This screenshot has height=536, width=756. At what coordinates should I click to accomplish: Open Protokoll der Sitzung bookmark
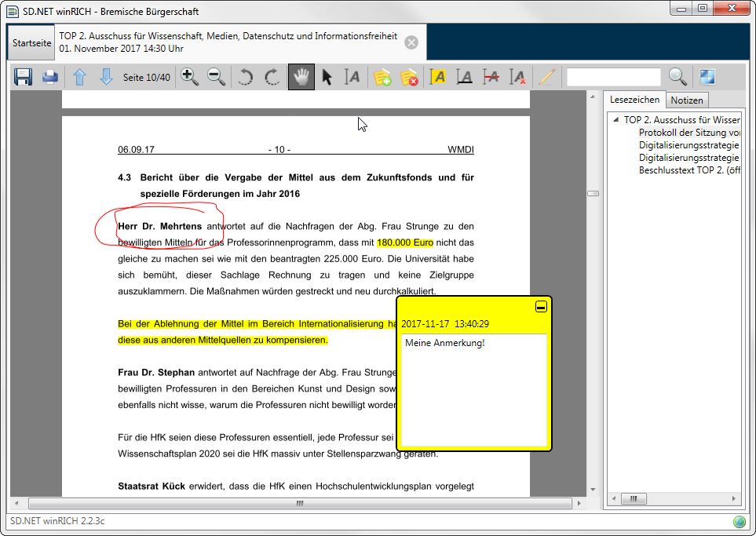689,133
